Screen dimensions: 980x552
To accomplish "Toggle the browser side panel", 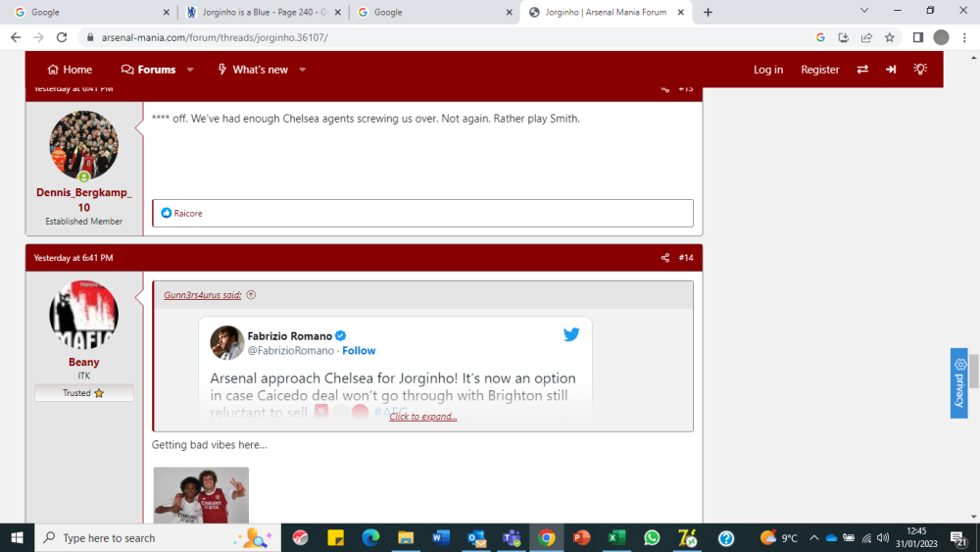I will [x=918, y=37].
